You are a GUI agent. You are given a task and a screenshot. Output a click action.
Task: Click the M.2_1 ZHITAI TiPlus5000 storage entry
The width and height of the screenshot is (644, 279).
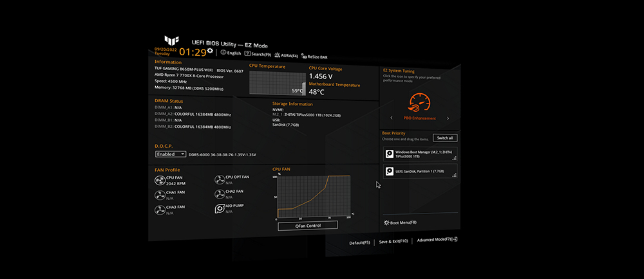point(307,116)
